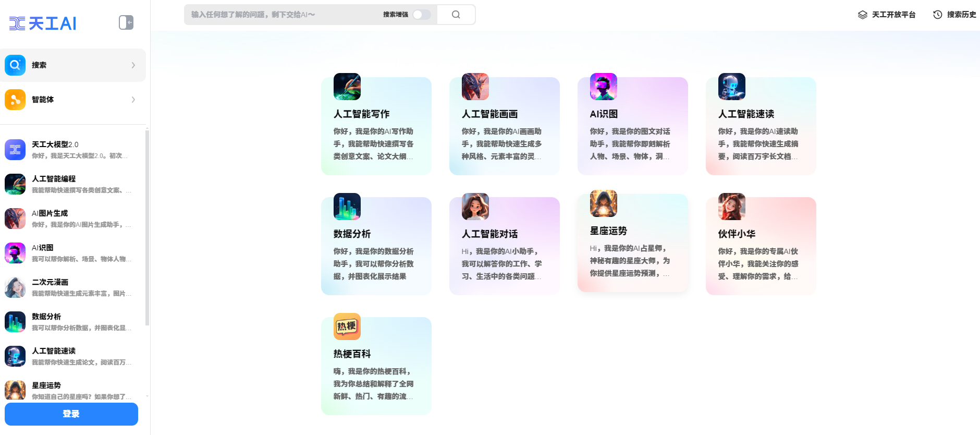980x435 pixels.
Task: Click the 星座运势 card icon
Action: point(604,203)
